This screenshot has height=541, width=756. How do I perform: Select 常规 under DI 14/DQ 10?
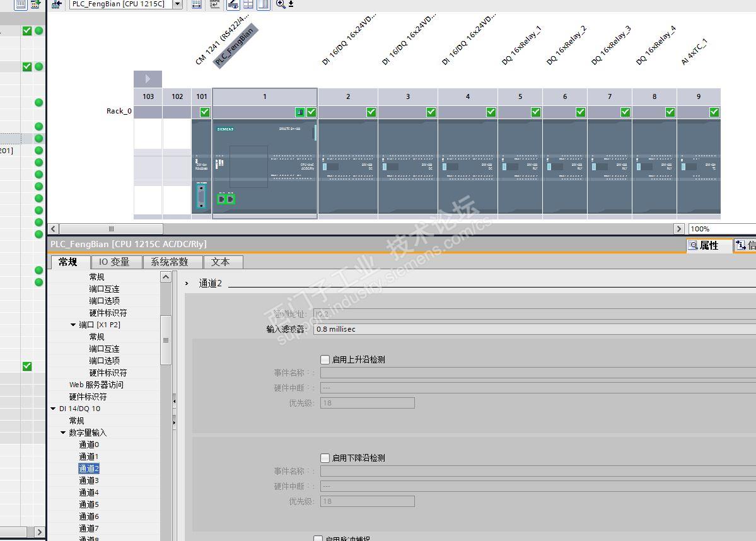click(77, 421)
